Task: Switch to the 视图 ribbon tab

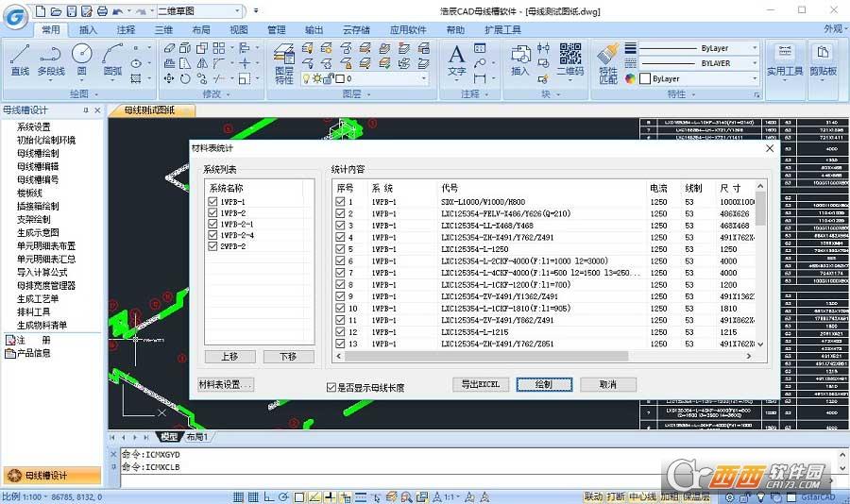Action: [239, 30]
